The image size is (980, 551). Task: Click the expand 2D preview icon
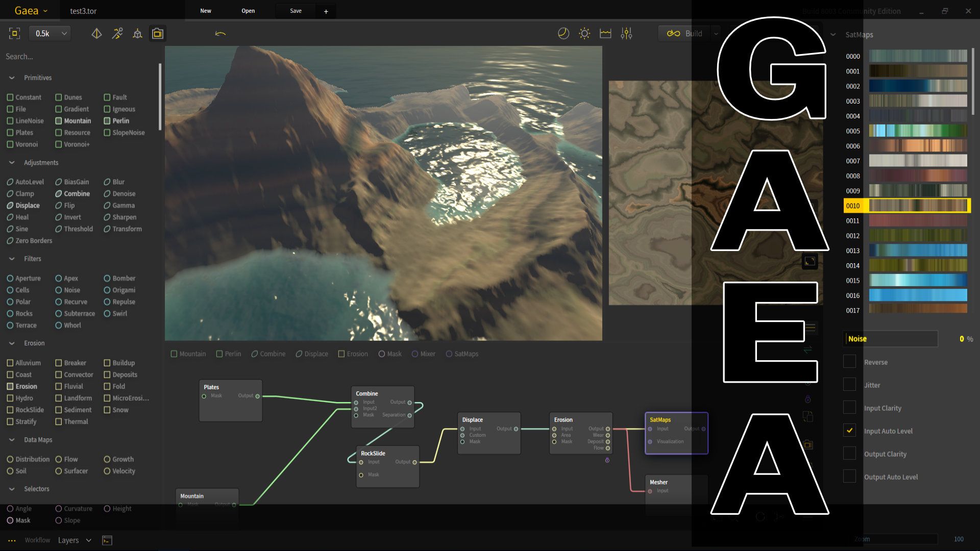(x=810, y=261)
